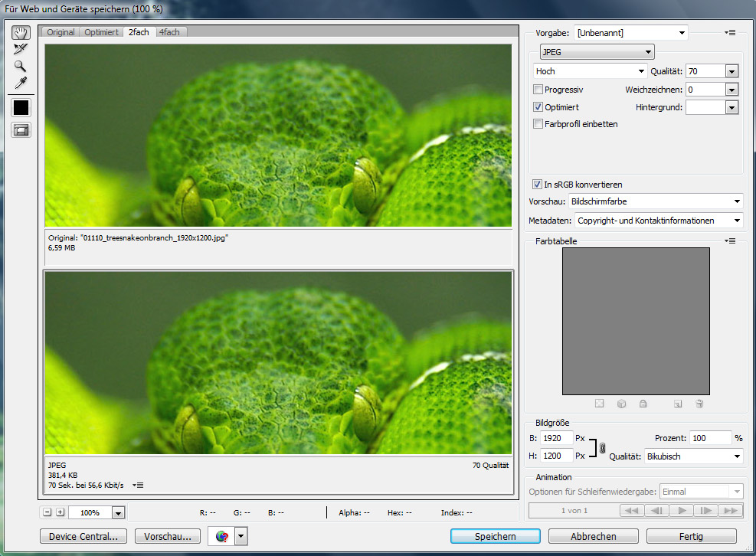Select the optimized JPEG preview pane
Screen dimensions: 756x556
(x=278, y=363)
